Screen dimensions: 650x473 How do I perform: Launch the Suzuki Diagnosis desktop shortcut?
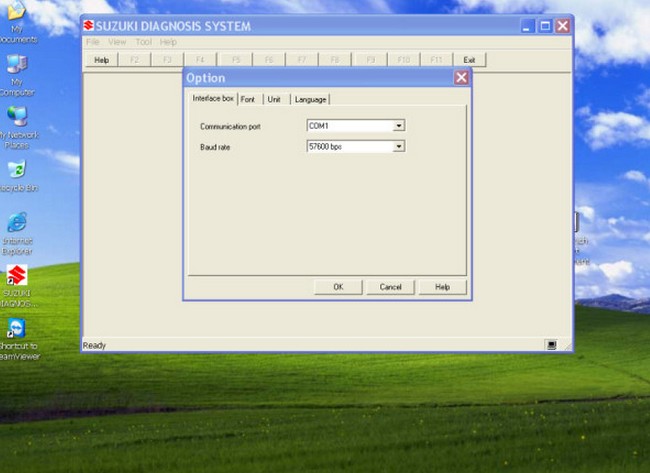tap(17, 286)
